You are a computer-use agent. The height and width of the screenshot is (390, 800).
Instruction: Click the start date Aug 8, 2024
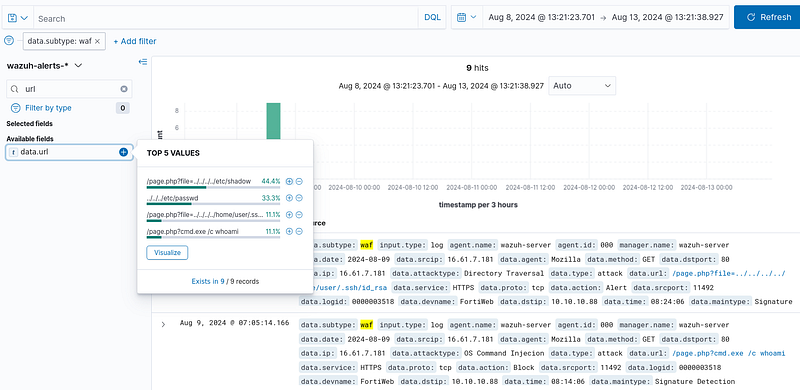coord(542,17)
